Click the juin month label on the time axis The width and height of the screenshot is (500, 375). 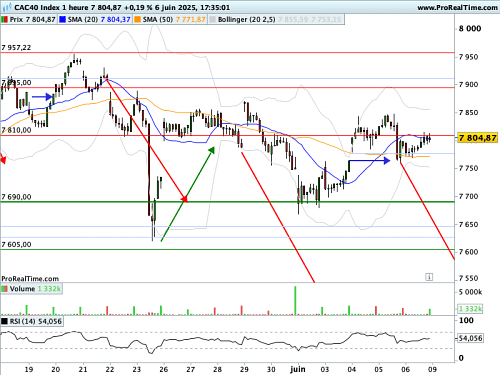298,369
